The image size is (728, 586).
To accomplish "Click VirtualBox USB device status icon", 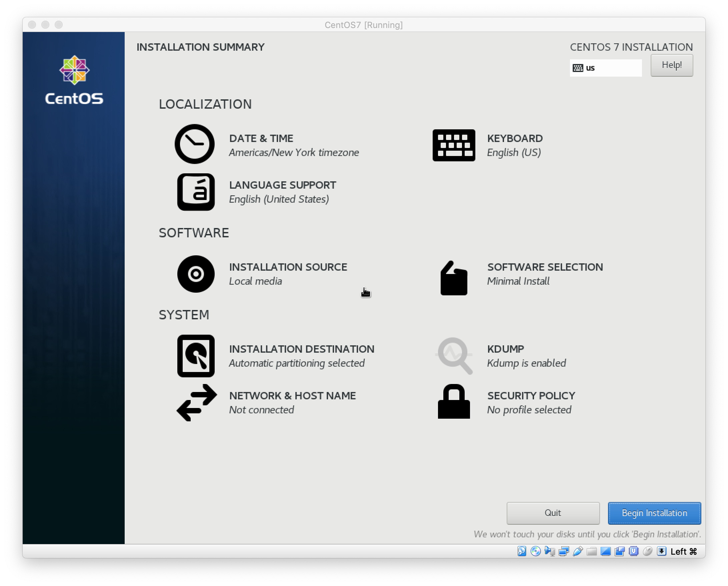I will 578,551.
